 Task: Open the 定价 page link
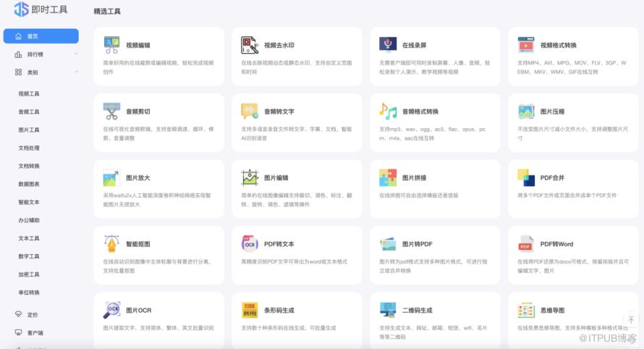tap(33, 315)
